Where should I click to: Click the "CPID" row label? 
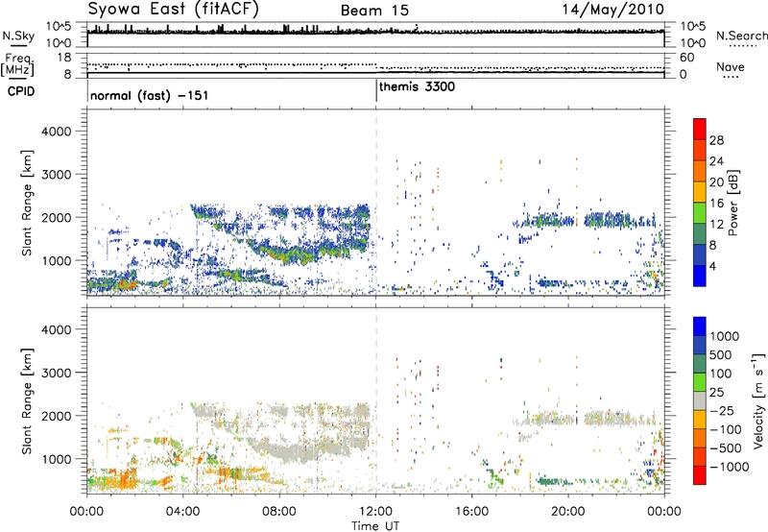21,91
